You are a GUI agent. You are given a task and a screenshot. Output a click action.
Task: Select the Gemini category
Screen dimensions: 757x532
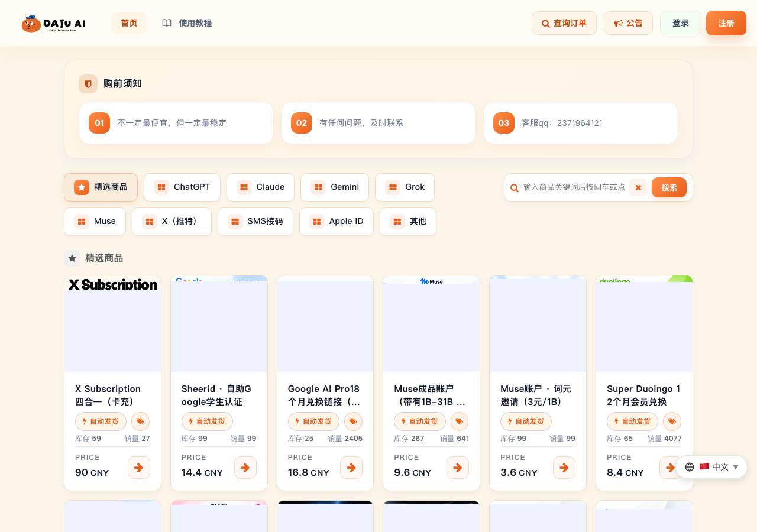[x=335, y=187]
